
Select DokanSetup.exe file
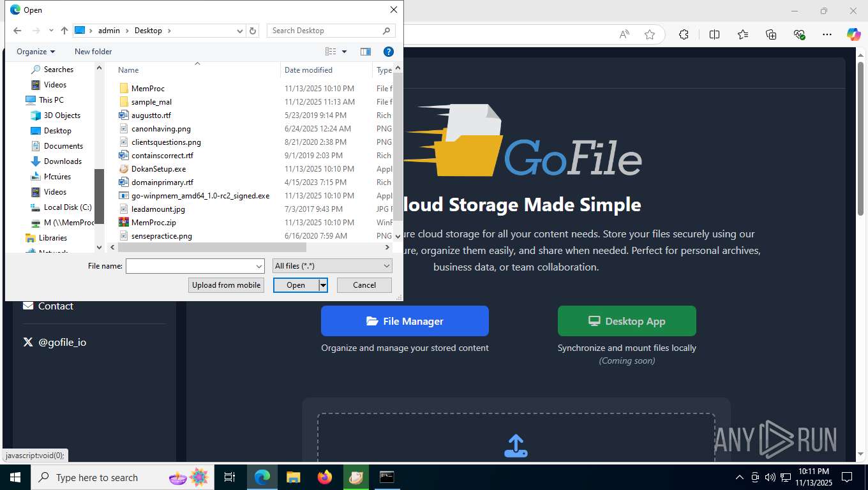pyautogui.click(x=158, y=169)
